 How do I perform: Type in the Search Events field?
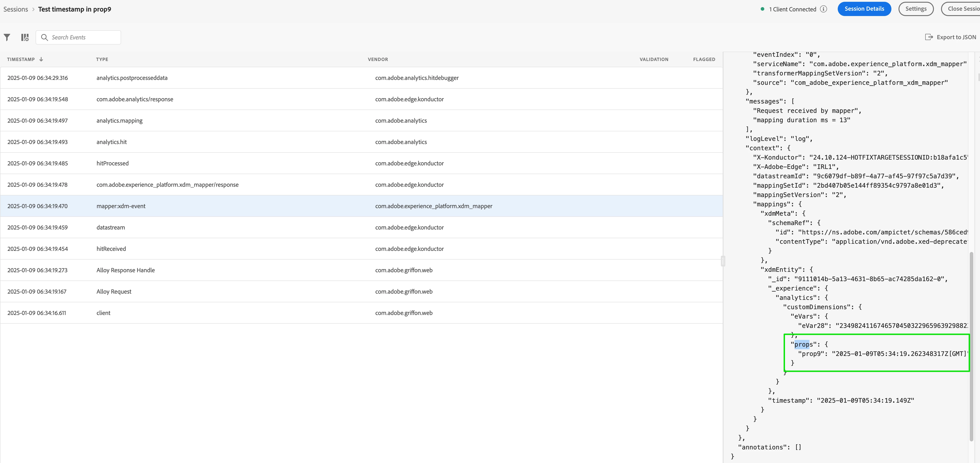(84, 37)
